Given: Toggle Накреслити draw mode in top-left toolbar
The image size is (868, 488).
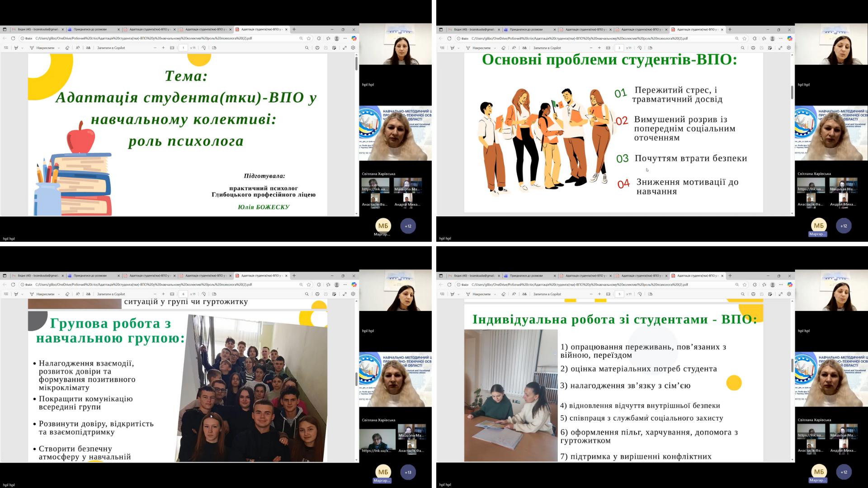Looking at the screenshot, I should 42,48.
